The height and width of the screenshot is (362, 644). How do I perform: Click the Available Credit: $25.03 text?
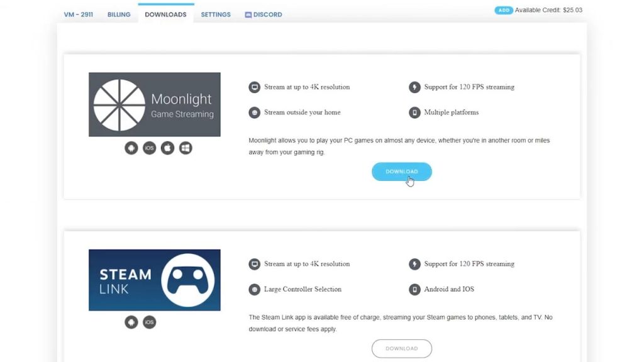click(548, 10)
